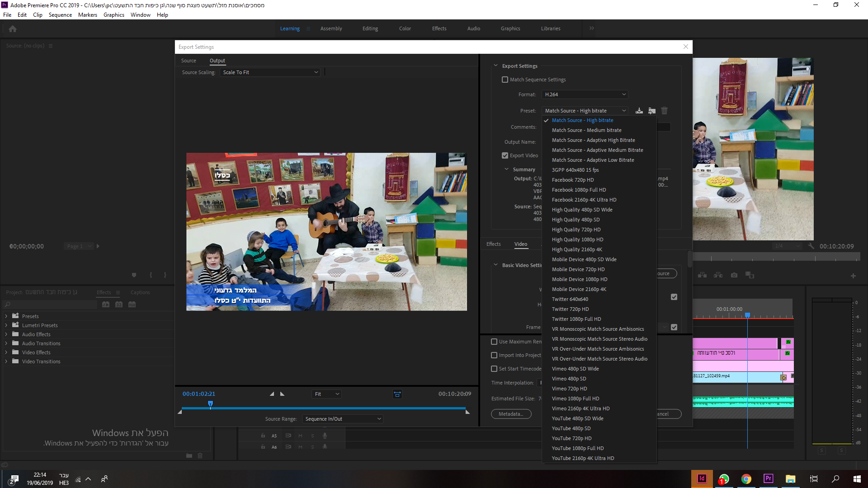Screen dimensions: 868x488
Task: Open the Source Scaling dropdown
Action: coord(270,72)
